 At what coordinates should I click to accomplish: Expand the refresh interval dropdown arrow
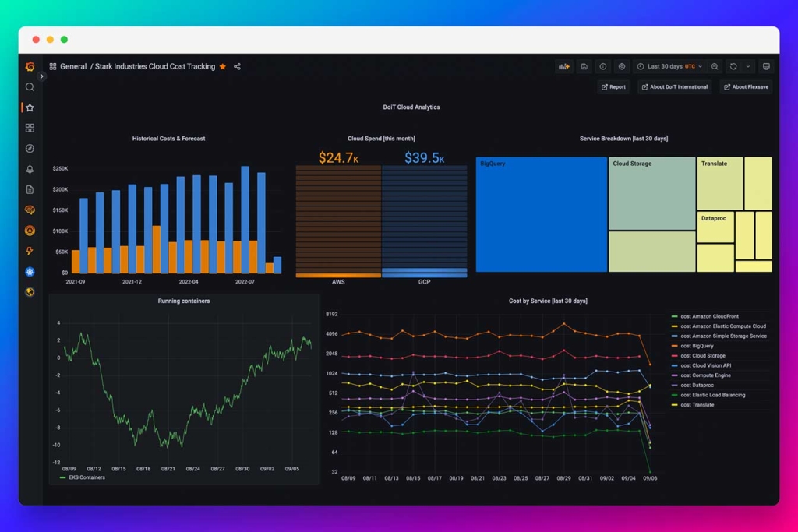tap(748, 67)
